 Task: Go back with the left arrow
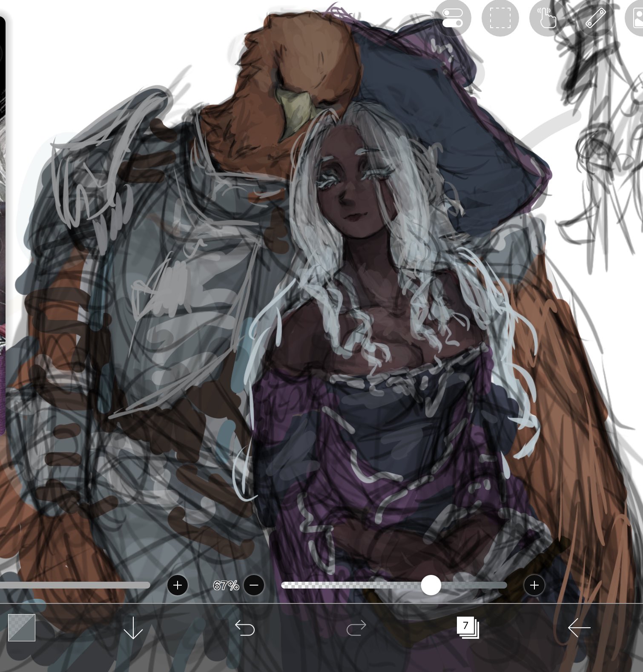579,628
